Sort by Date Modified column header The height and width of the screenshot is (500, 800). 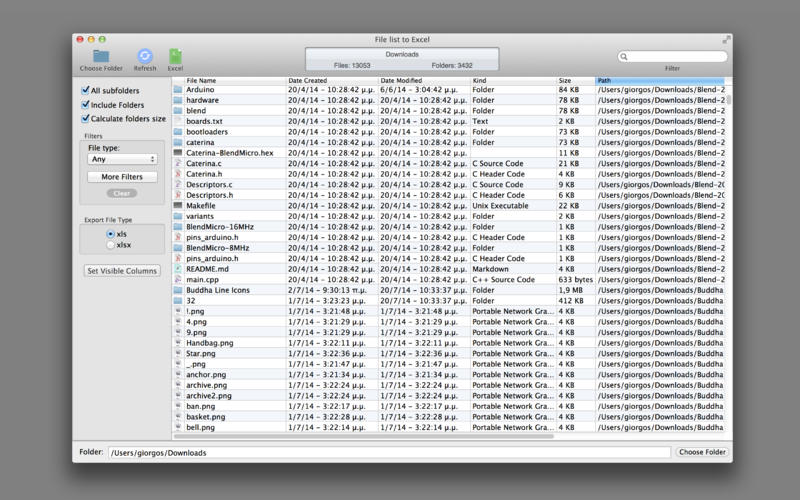coord(423,80)
